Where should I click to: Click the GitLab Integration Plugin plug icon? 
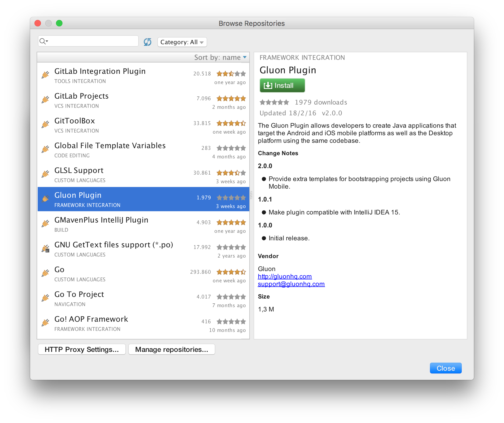point(45,75)
